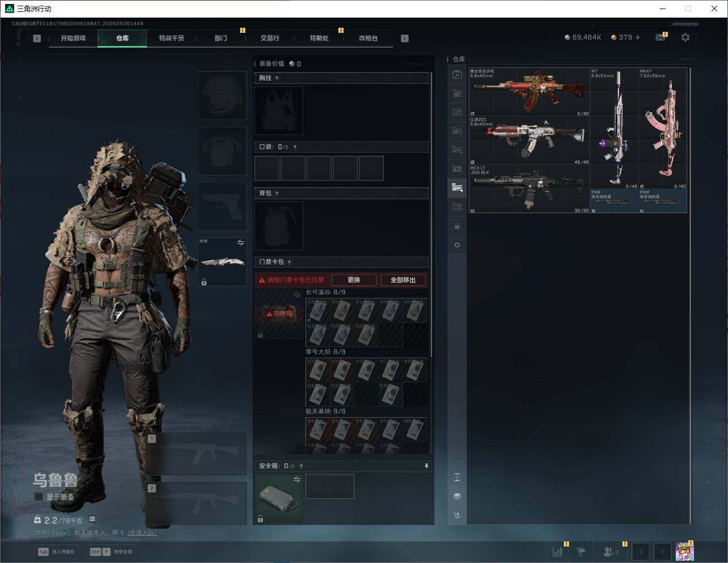Select the second PKM barrel item in stash
The height and width of the screenshot is (563, 728).
(663, 201)
